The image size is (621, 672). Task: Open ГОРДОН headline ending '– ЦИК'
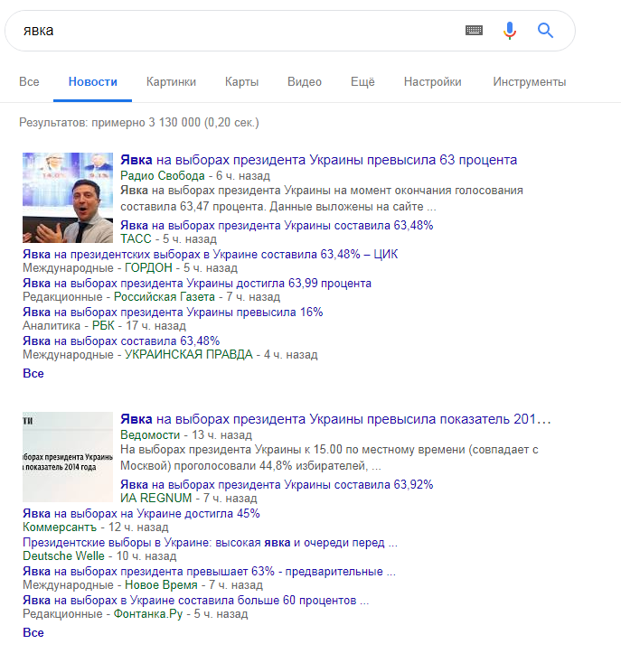(x=210, y=254)
